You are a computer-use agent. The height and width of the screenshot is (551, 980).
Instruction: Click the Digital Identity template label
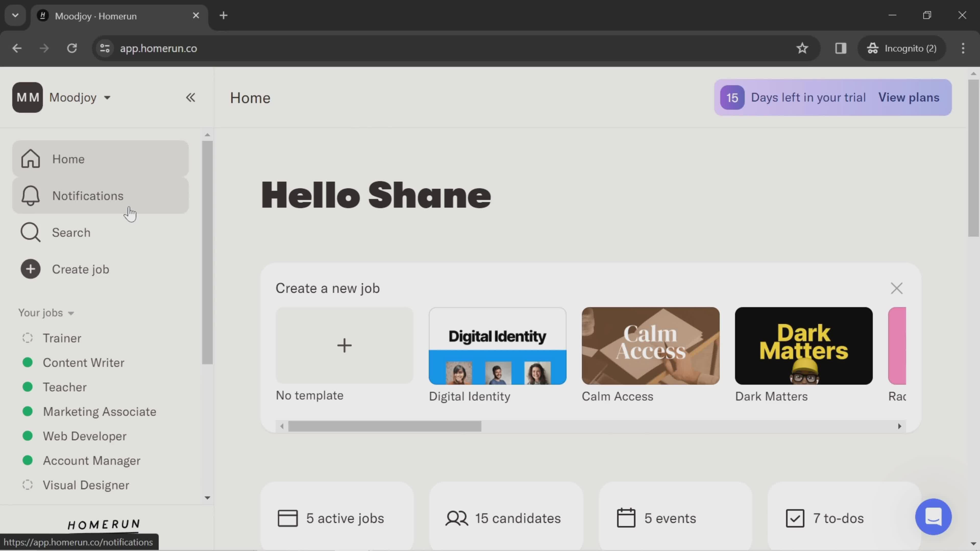pos(470,396)
